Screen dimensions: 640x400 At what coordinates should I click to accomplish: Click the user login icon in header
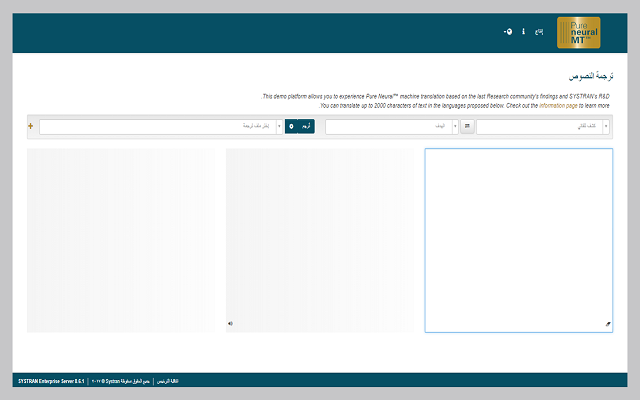click(x=508, y=32)
